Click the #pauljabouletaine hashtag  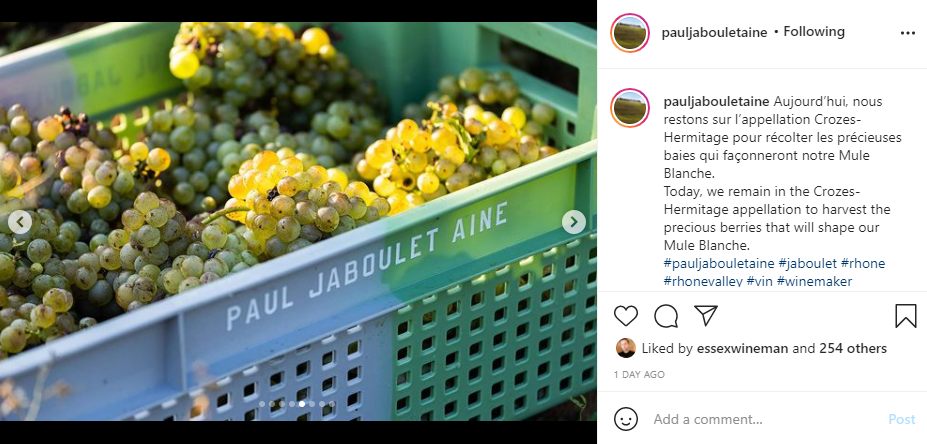click(718, 264)
